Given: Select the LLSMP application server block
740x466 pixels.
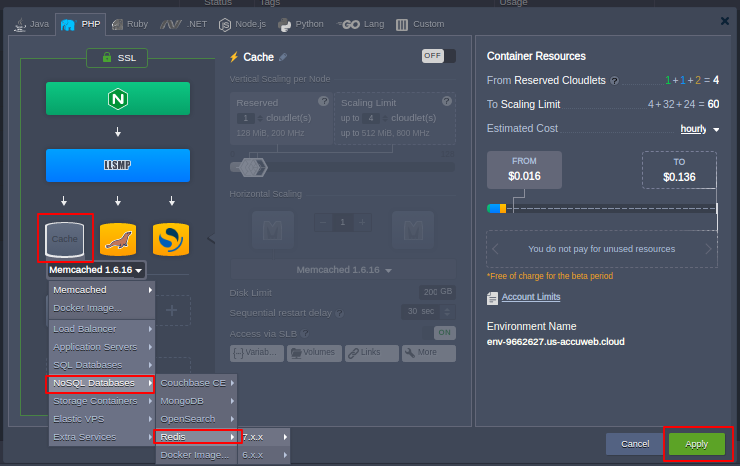Looking at the screenshot, I should pyautogui.click(x=117, y=165).
